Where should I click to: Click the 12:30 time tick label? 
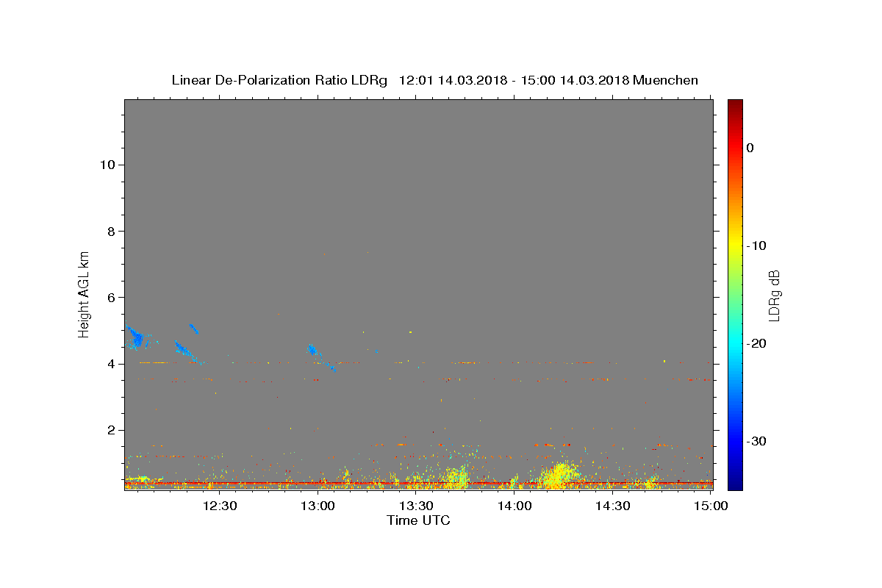pyautogui.click(x=220, y=506)
